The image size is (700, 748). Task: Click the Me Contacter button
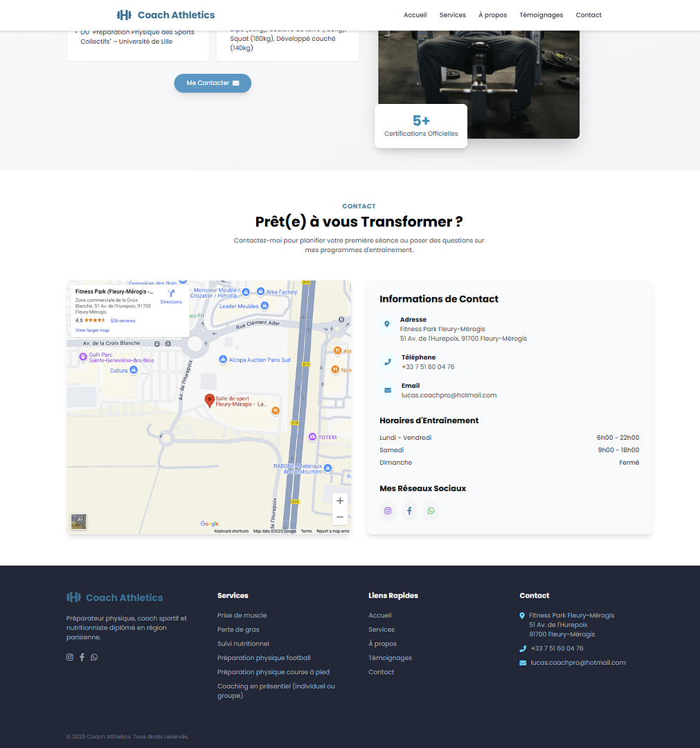click(213, 83)
